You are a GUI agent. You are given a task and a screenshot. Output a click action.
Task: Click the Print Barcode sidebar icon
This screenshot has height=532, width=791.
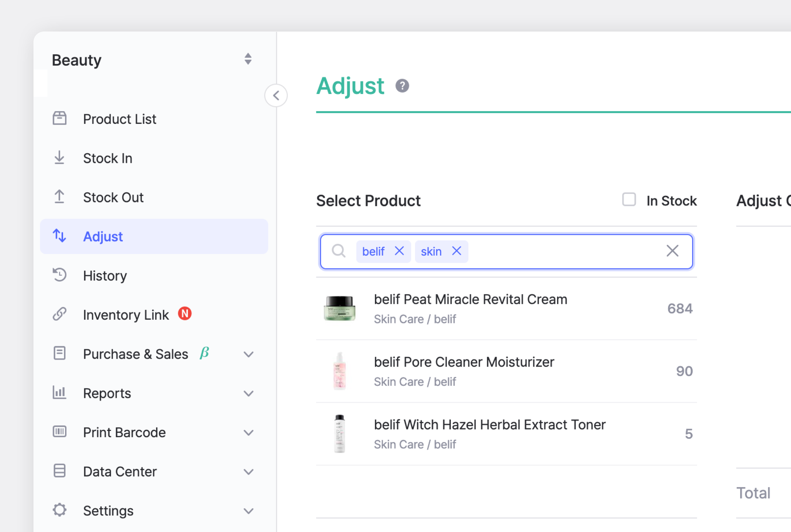point(59,432)
